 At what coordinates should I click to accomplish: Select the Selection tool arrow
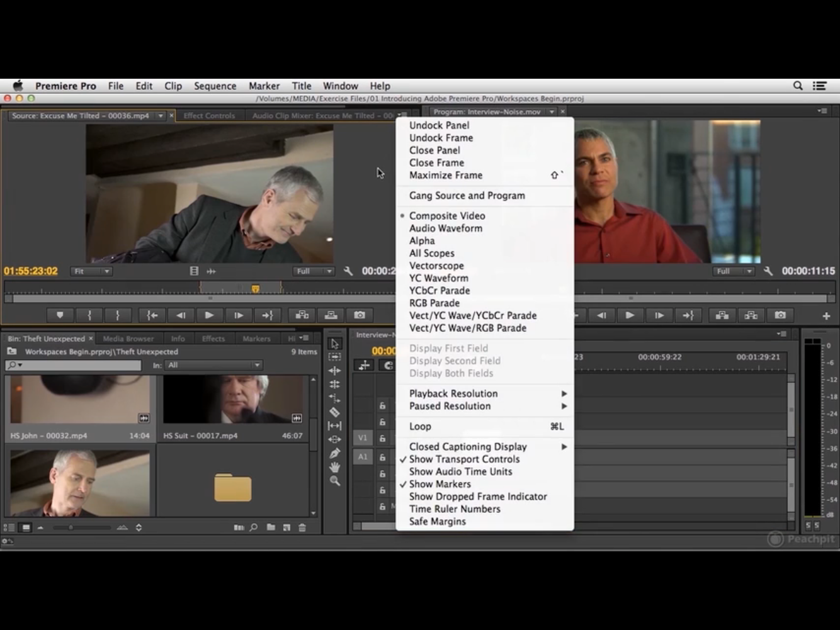tap(334, 344)
